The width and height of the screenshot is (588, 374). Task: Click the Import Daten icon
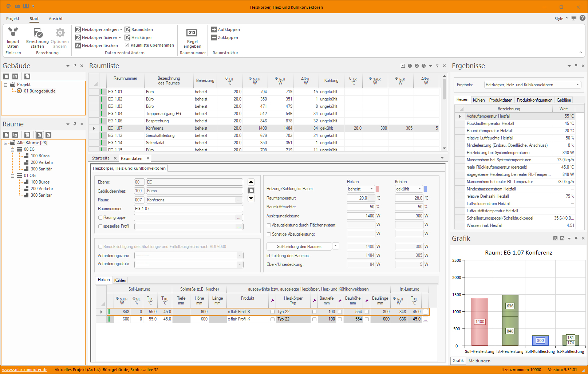click(13, 33)
